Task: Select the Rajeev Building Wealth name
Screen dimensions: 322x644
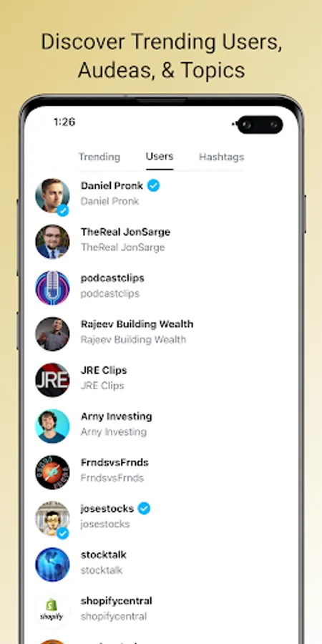Action: point(137,324)
